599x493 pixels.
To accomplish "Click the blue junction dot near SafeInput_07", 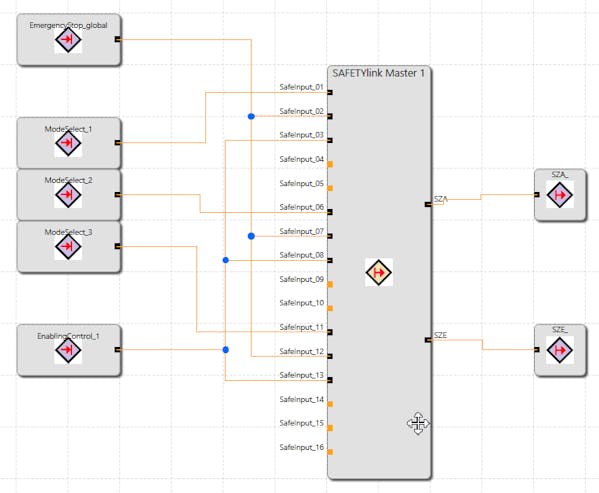I will (x=251, y=236).
